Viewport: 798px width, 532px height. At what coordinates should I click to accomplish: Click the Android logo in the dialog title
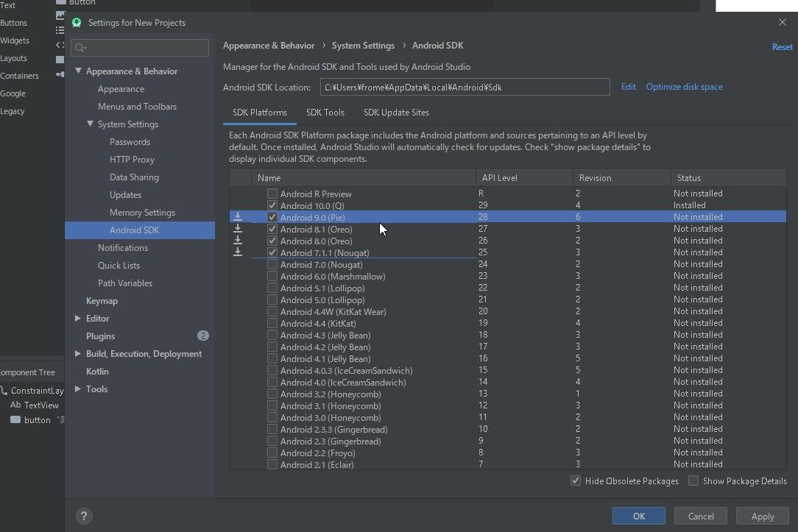coord(77,22)
